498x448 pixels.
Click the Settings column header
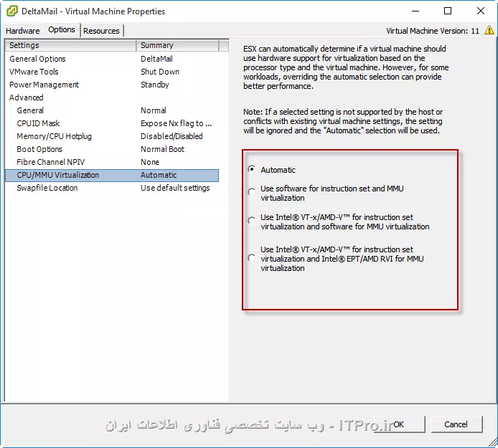pyautogui.click(x=70, y=45)
